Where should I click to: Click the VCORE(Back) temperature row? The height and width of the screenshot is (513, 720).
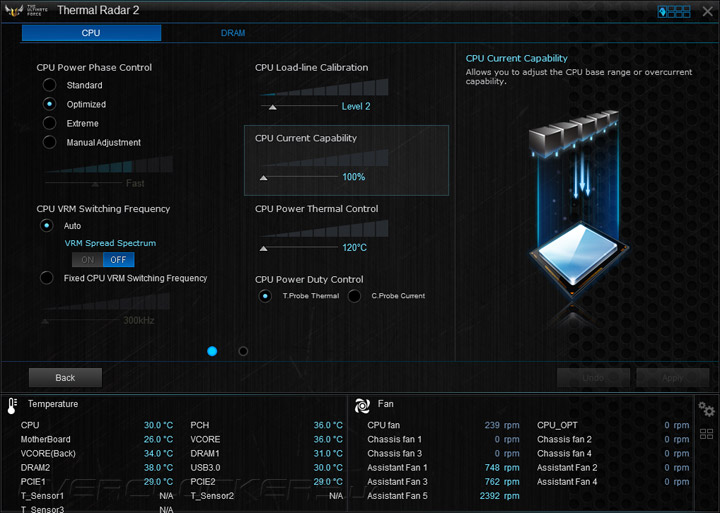pyautogui.click(x=97, y=454)
